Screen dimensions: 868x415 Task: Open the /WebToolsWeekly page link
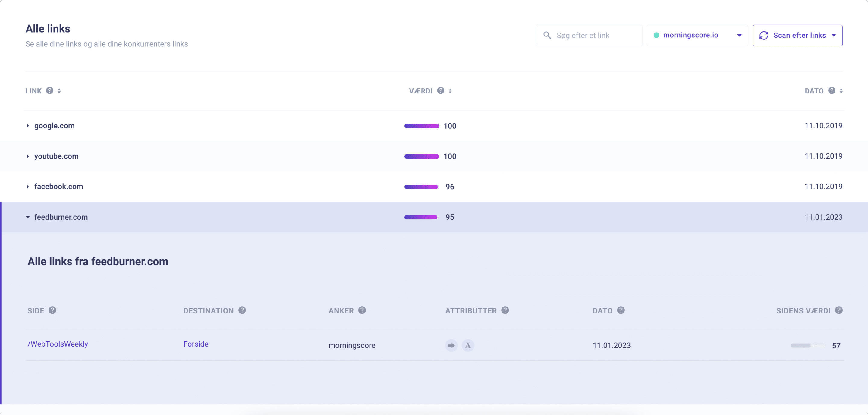tap(58, 344)
